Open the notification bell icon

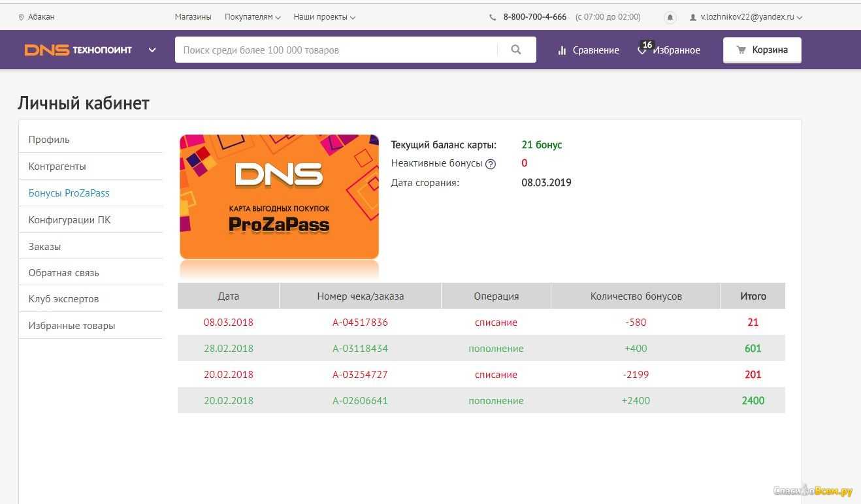pos(670,18)
